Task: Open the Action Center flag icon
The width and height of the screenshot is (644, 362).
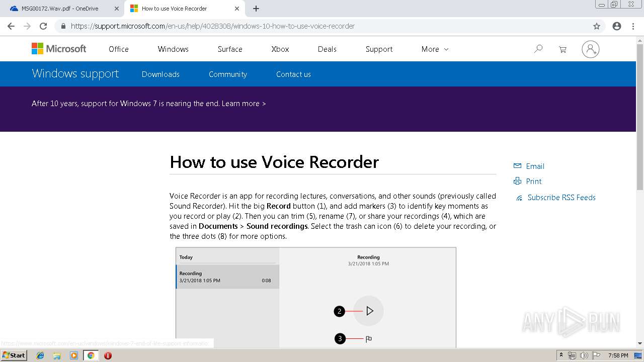Action: coord(596,355)
